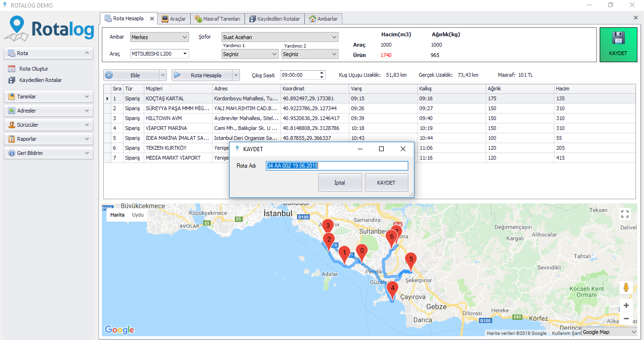This screenshot has height=340, width=644.
Task: Click the Kaydedilen Rotalar sidebar disk icon
Action: click(x=11, y=80)
